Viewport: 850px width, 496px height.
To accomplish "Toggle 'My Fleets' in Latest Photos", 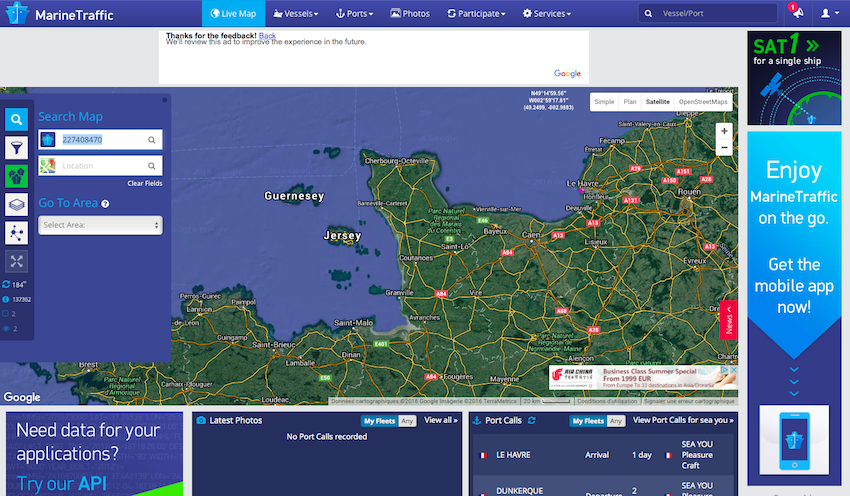I will (377, 421).
